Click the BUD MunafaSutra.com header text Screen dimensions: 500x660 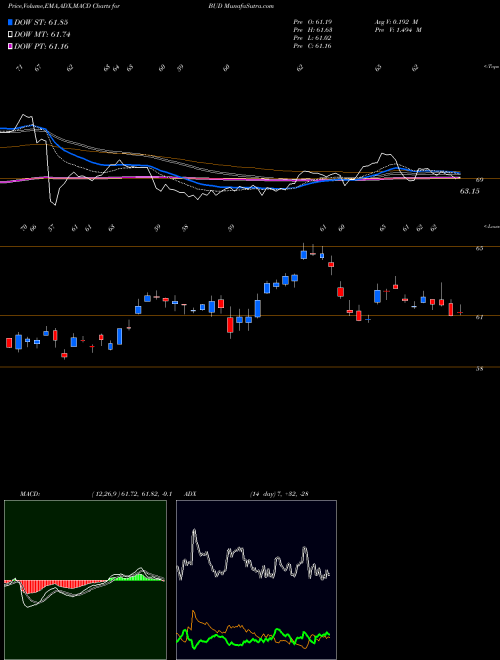tap(241, 6)
